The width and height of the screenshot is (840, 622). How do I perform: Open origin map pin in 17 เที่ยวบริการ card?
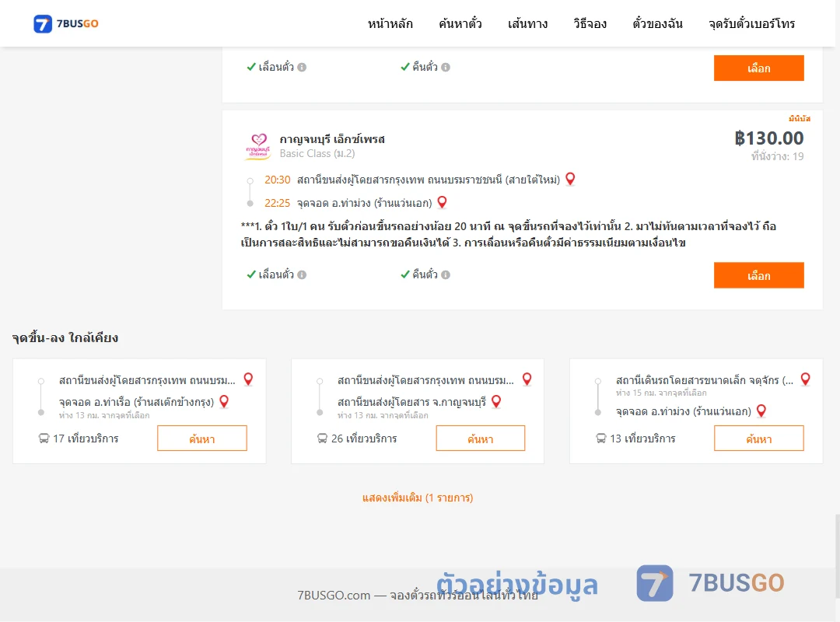pyautogui.click(x=248, y=379)
